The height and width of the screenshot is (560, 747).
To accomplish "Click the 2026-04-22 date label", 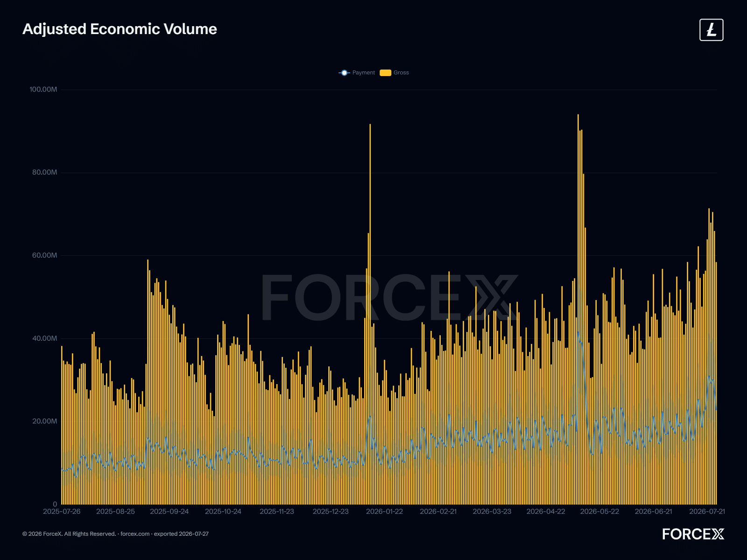I will pos(546,511).
